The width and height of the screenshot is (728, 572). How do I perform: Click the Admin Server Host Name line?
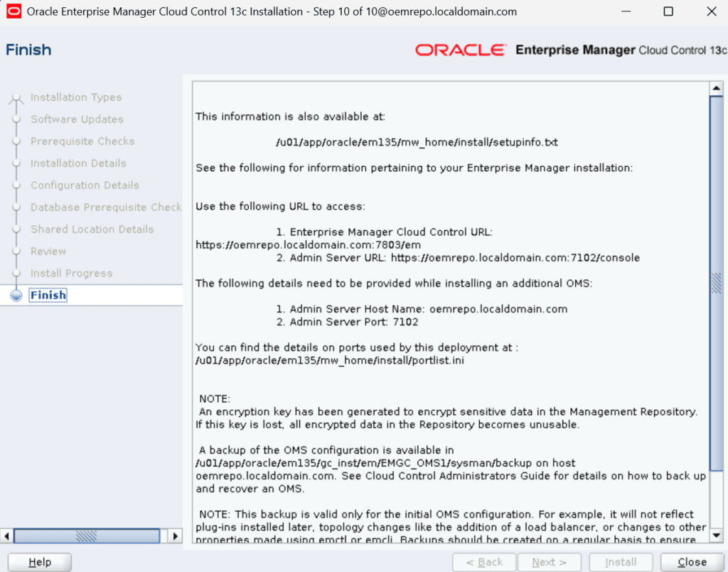422,309
